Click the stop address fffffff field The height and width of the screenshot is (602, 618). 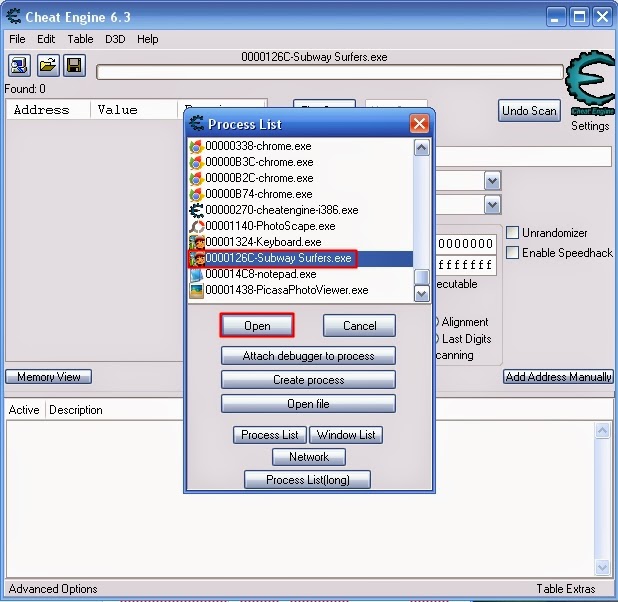(x=465, y=265)
